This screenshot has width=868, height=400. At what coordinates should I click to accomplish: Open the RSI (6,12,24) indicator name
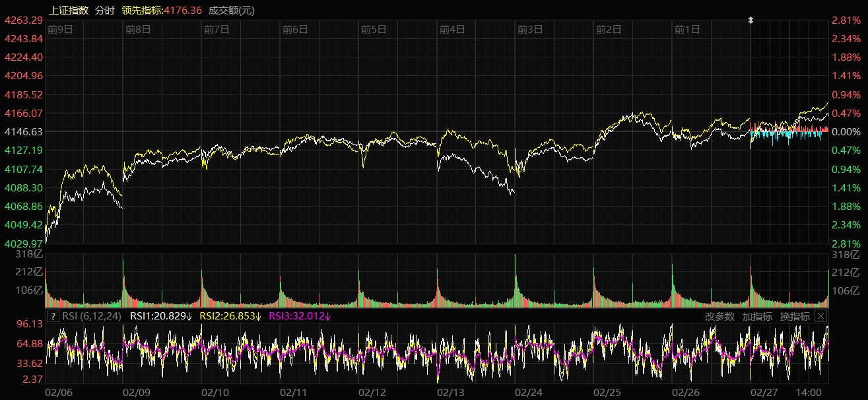pos(91,316)
